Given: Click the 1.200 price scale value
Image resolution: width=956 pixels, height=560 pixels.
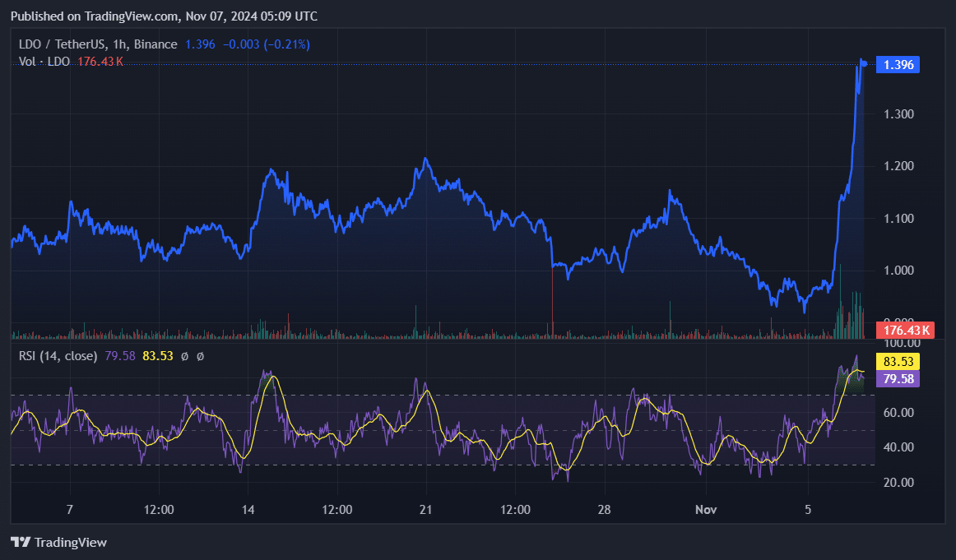Looking at the screenshot, I should coord(898,165).
